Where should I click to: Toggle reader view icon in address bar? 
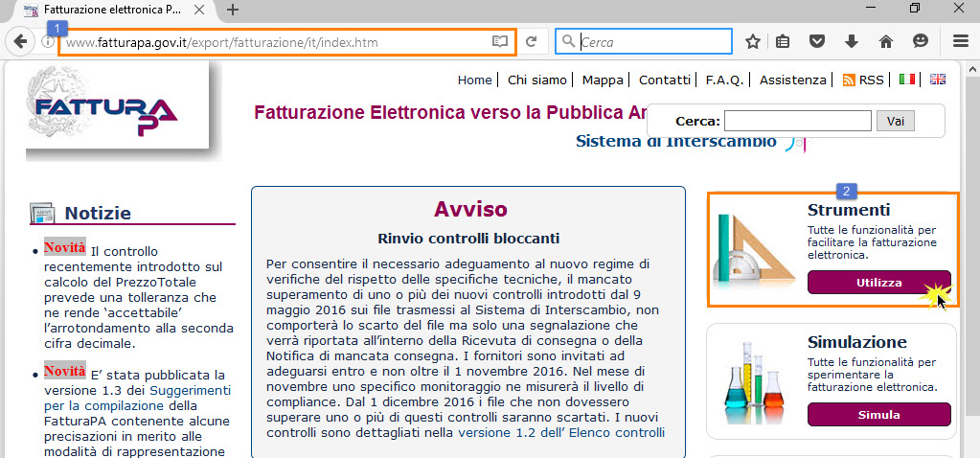point(499,42)
